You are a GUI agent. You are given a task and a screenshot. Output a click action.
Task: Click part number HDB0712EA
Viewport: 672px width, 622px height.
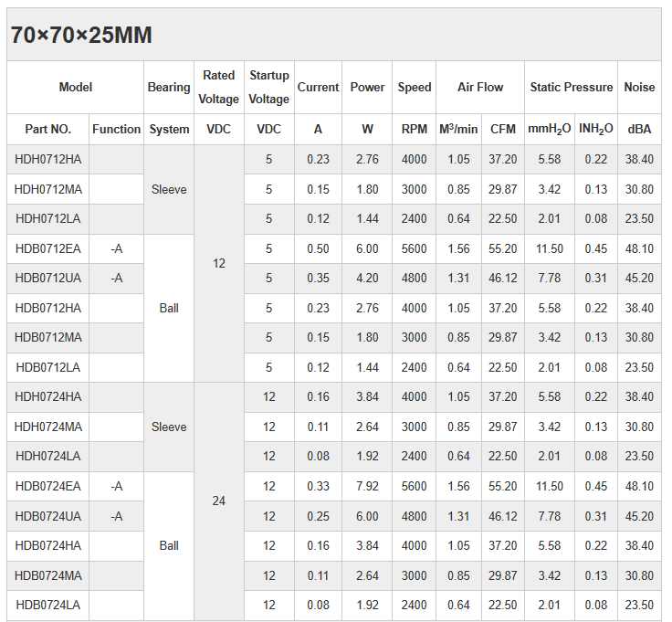pyautogui.click(x=48, y=249)
